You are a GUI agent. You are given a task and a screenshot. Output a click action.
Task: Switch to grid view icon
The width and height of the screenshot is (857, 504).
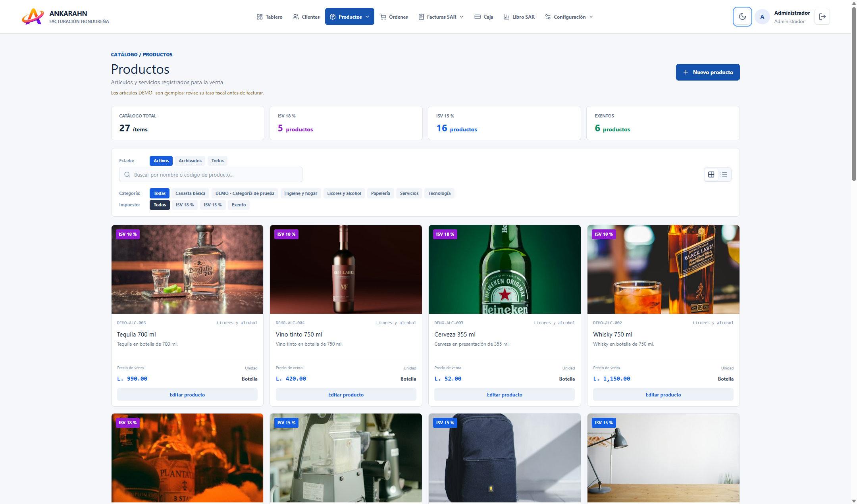(x=711, y=175)
